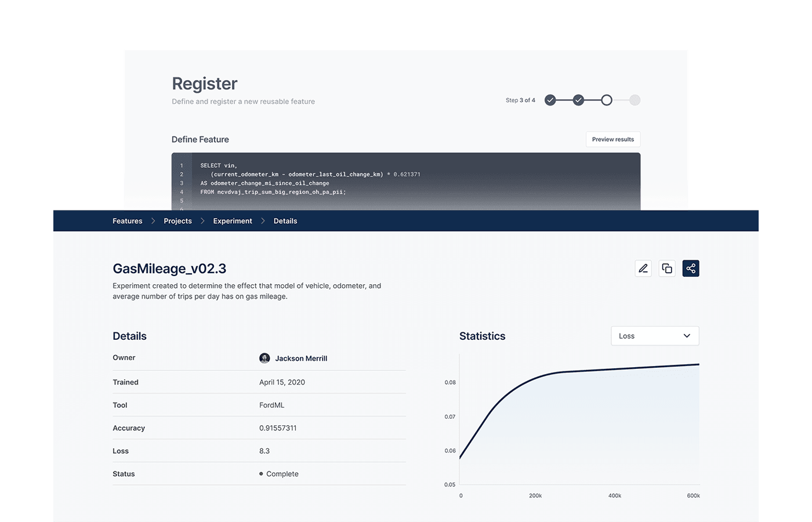
Task: Click the 0.08 y-axis label
Action: (450, 383)
